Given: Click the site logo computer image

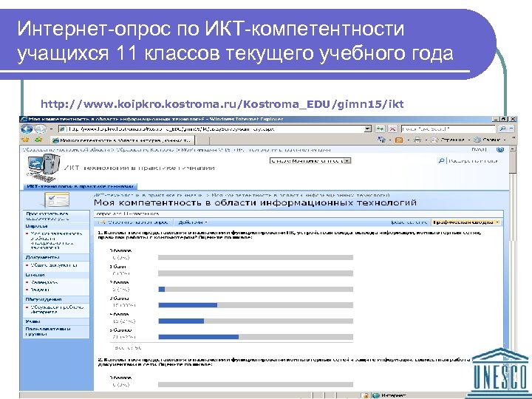Looking at the screenshot, I should 44,168.
